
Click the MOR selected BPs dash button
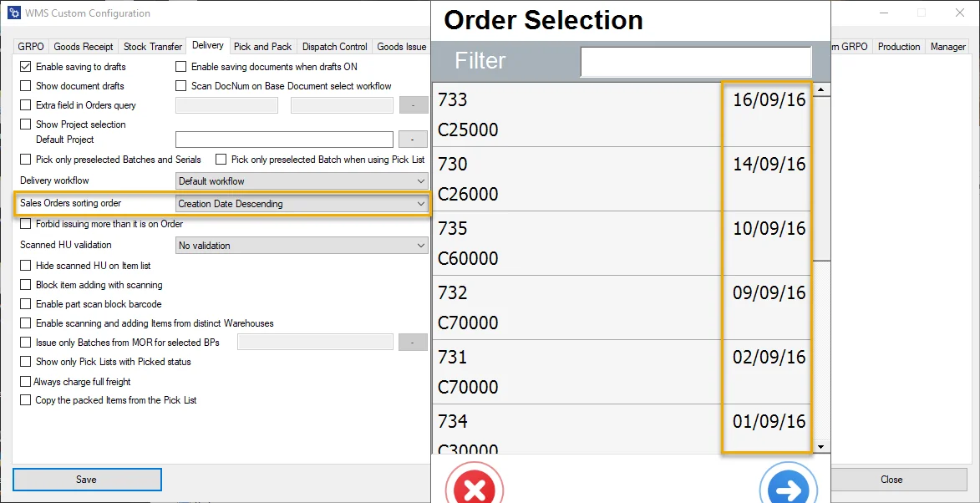click(414, 343)
